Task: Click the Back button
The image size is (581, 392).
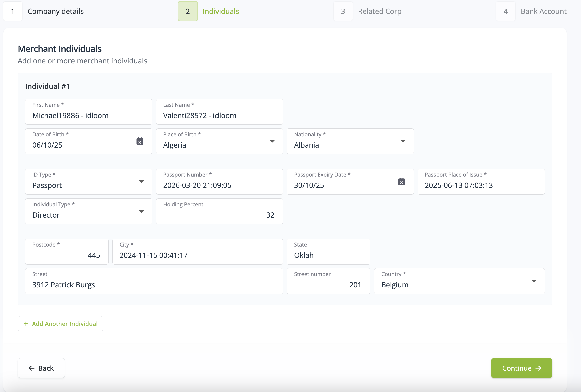Action: (41, 368)
